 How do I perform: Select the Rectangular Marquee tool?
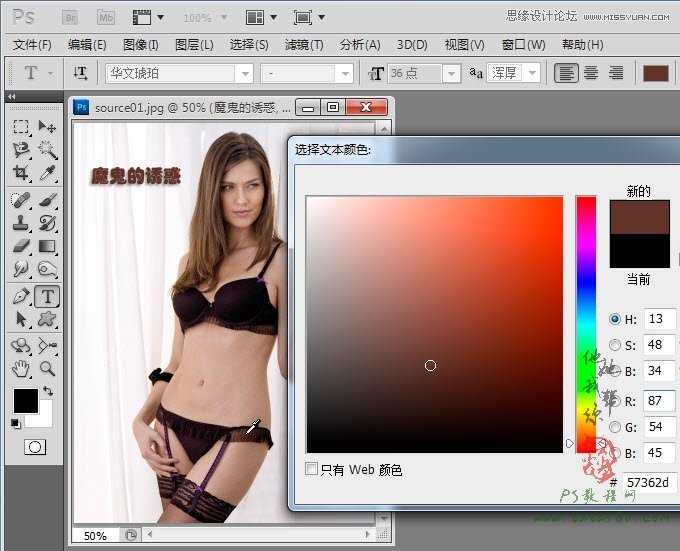[21, 127]
